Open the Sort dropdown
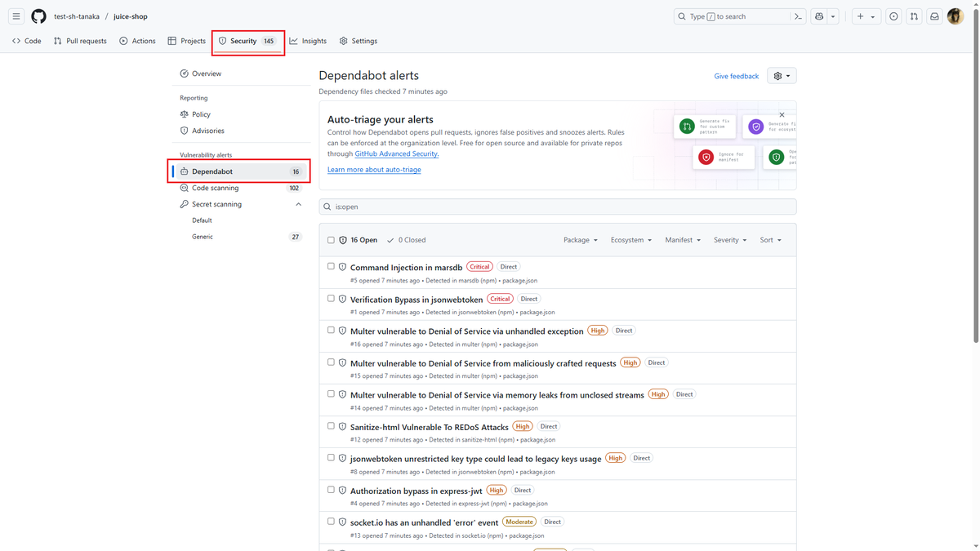Image resolution: width=980 pixels, height=551 pixels. (771, 240)
